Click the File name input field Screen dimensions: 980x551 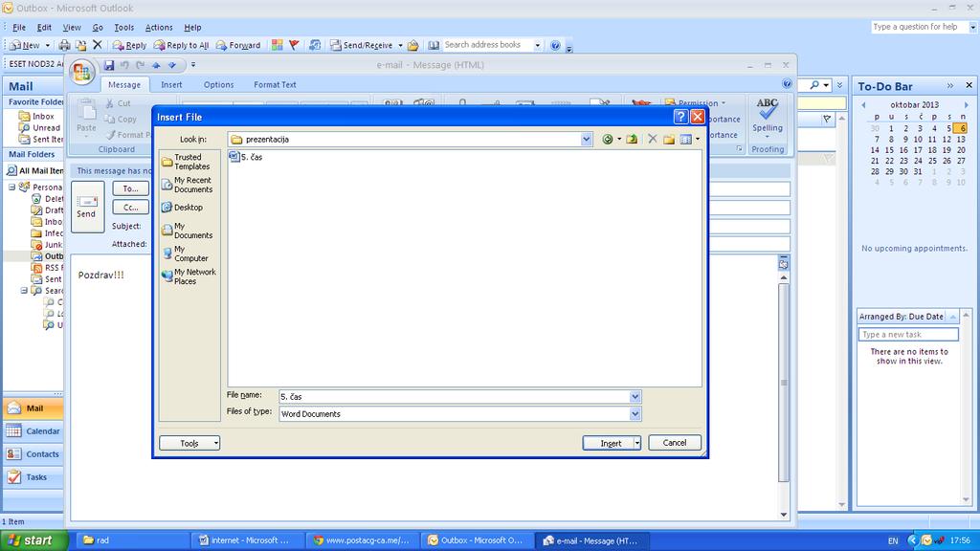pos(454,397)
